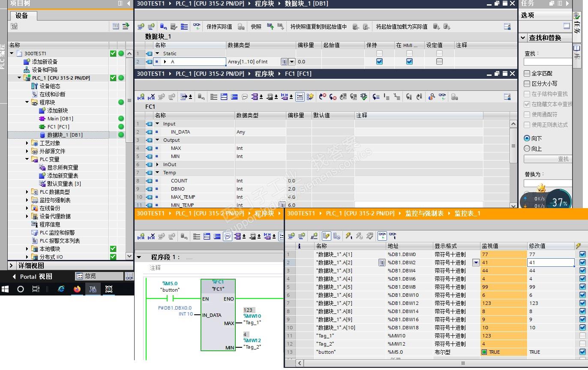Open display format dropdown for 数据块_1.A[2]
Viewport: 588px width, 370px height.
(476, 263)
